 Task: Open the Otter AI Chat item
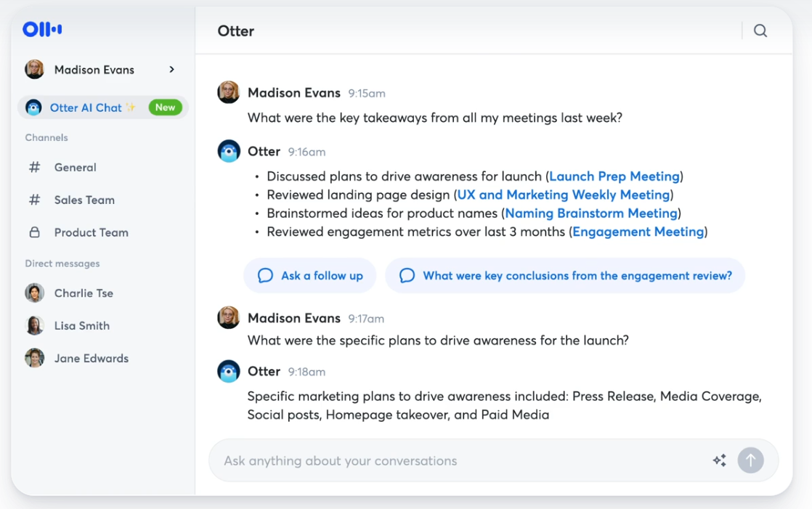click(103, 107)
